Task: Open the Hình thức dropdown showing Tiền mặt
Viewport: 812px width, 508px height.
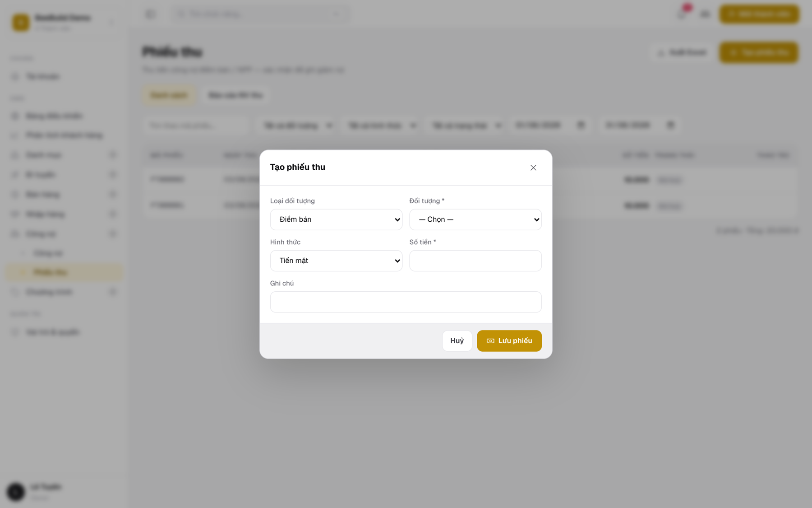Action: [336, 261]
